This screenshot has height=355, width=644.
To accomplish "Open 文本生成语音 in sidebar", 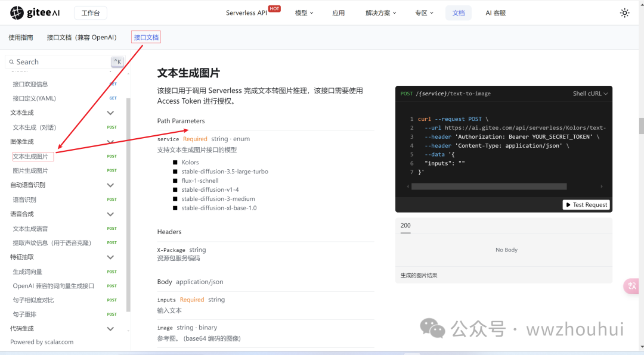I will (30, 229).
